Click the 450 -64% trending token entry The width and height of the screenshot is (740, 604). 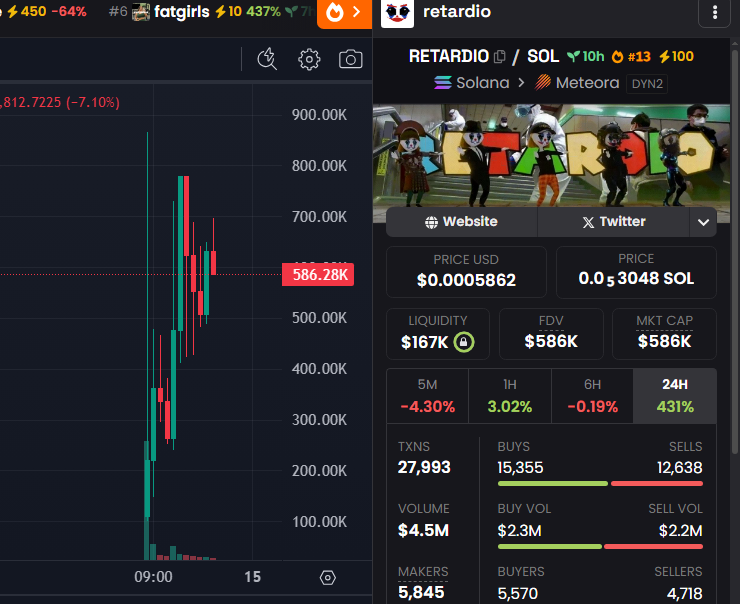(x=45, y=12)
